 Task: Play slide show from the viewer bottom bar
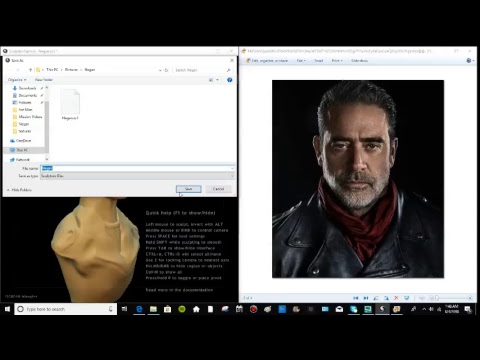(407, 298)
